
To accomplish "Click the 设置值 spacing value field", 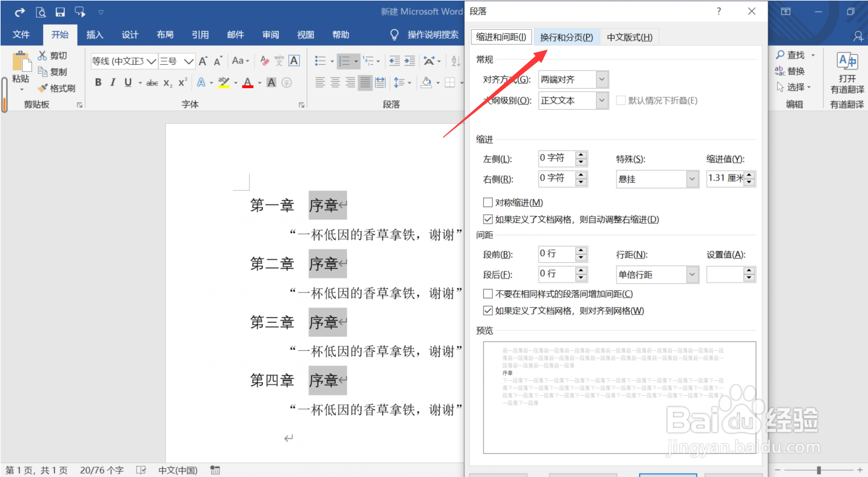I will [725, 274].
